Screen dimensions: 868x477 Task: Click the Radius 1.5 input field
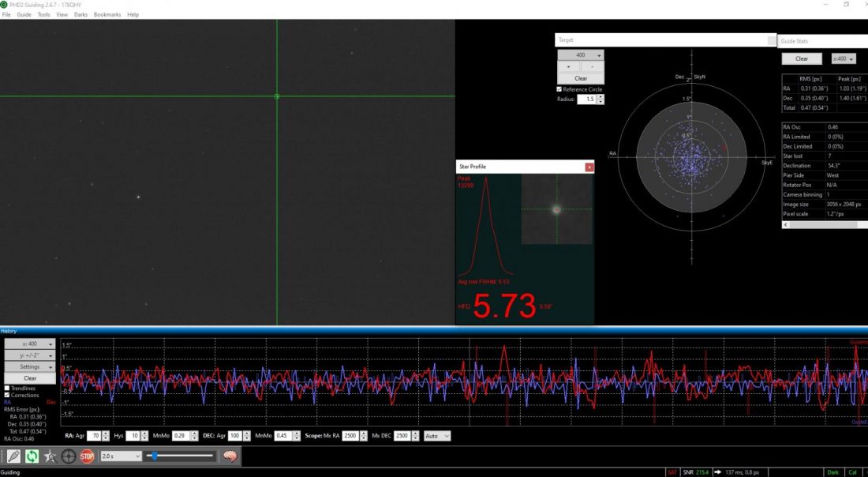click(587, 100)
